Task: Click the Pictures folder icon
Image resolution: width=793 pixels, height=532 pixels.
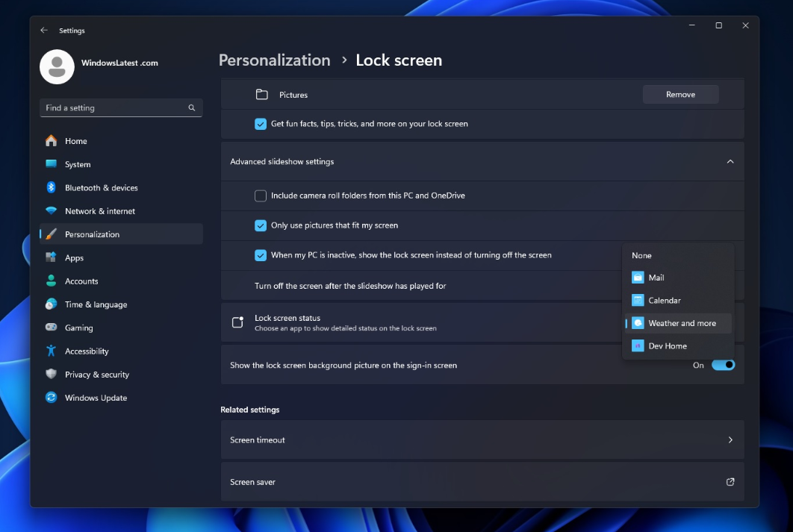Action: pyautogui.click(x=261, y=95)
